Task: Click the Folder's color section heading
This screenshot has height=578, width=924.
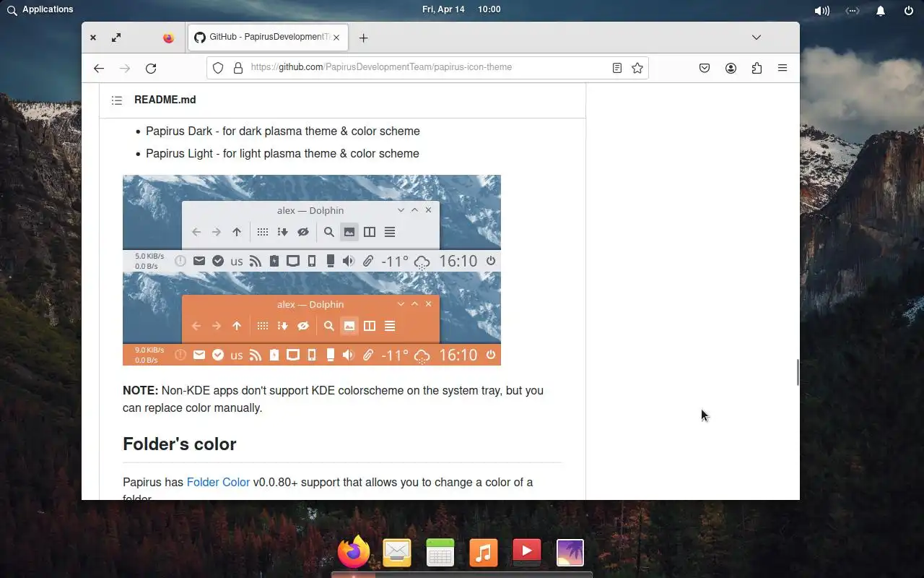Action: click(180, 444)
